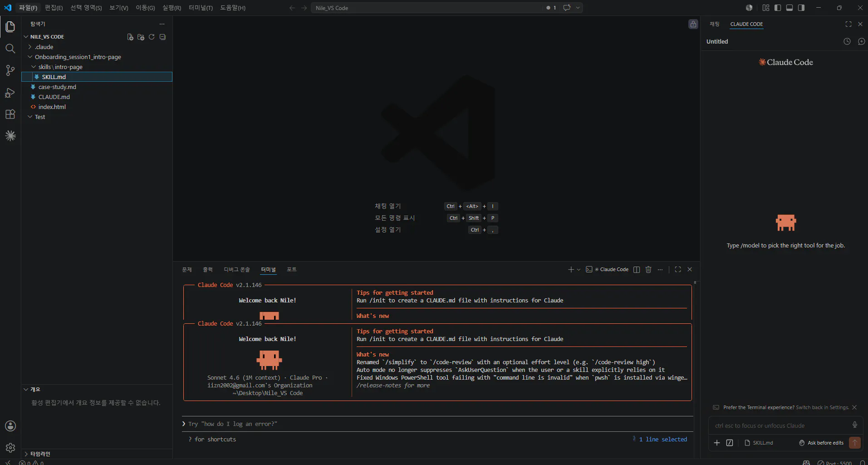This screenshot has width=868, height=465.
Task: Click Switch back in Settings link
Action: 822,407
